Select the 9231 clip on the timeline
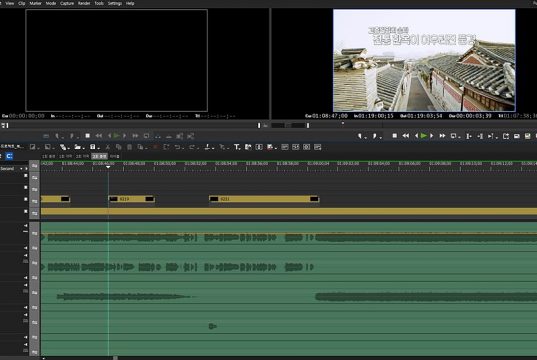This screenshot has width=537, height=360. click(264, 199)
